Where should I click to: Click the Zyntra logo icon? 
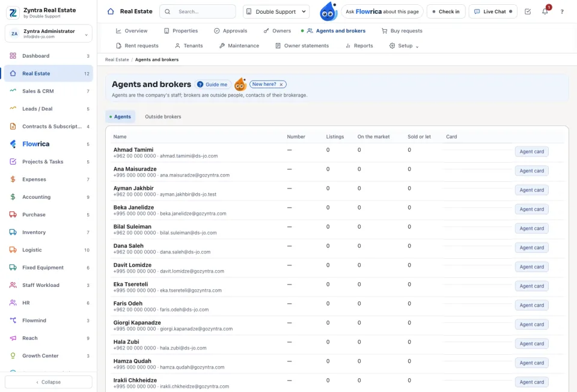pyautogui.click(x=13, y=13)
